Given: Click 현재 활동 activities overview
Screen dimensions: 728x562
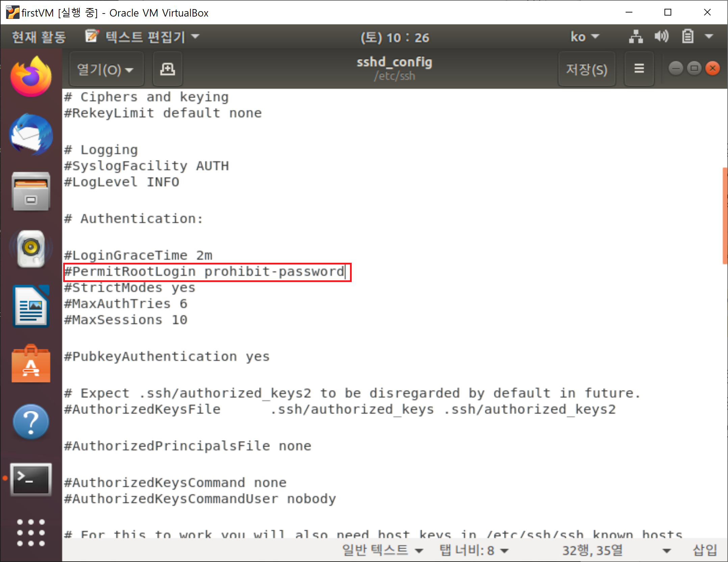Looking at the screenshot, I should pos(39,37).
